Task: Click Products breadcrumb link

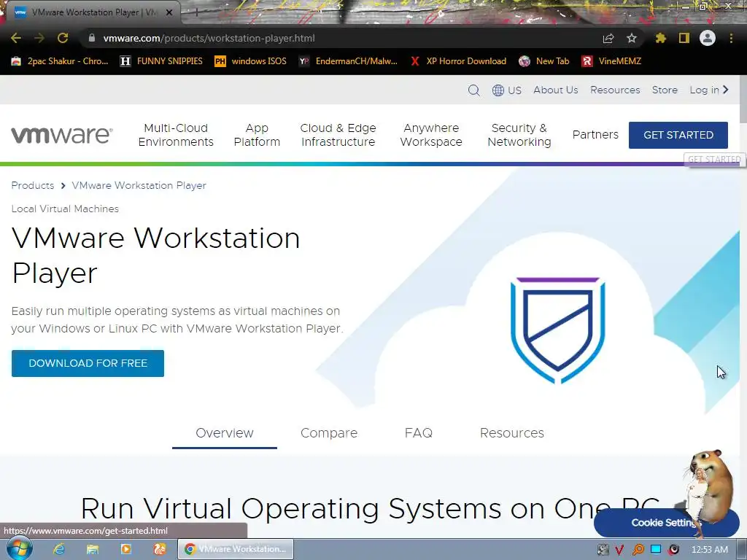Action: 32,185
